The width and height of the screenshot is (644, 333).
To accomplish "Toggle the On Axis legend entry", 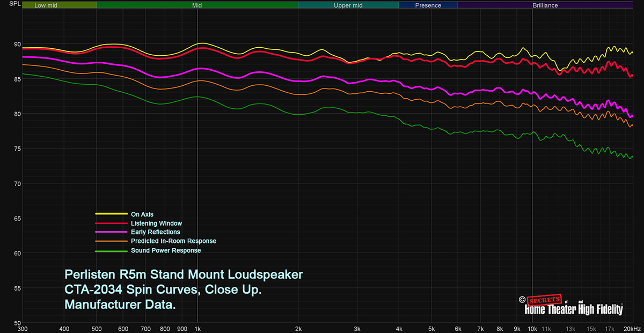I will [x=142, y=214].
